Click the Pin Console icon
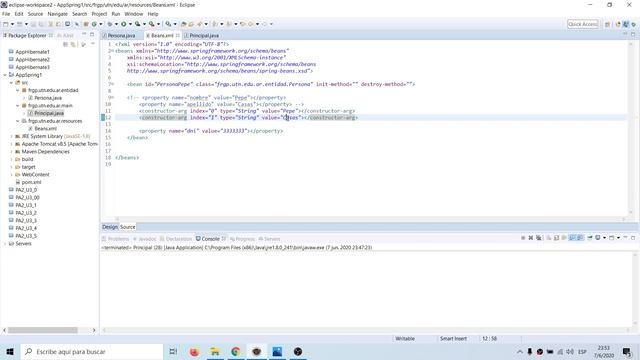 590,238
